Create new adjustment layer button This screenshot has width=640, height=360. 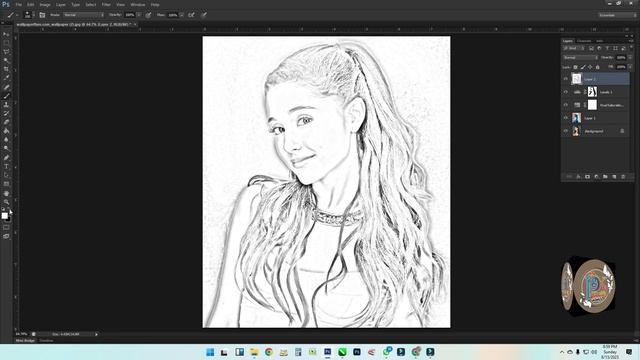click(596, 177)
